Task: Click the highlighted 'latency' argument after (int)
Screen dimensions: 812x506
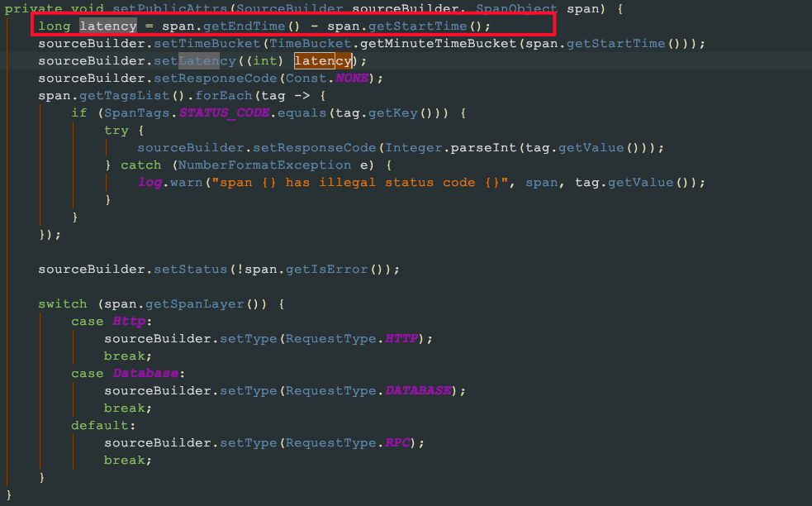Action: 323,60
